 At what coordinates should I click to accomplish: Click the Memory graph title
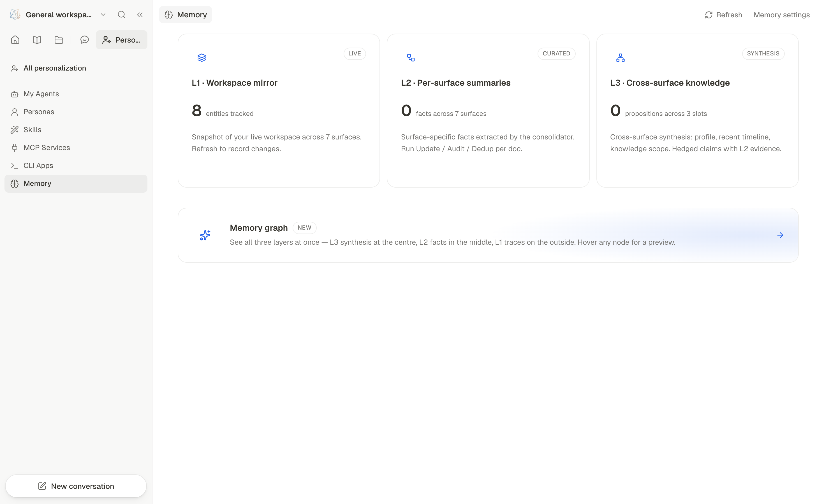pos(258,228)
